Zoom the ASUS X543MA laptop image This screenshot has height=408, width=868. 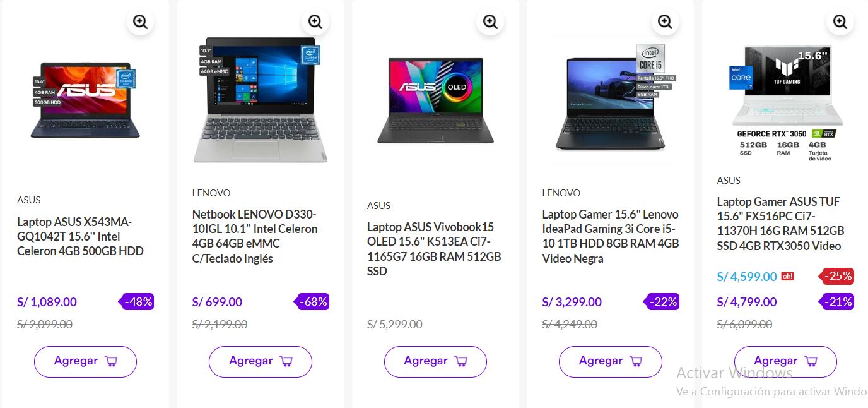tap(140, 22)
